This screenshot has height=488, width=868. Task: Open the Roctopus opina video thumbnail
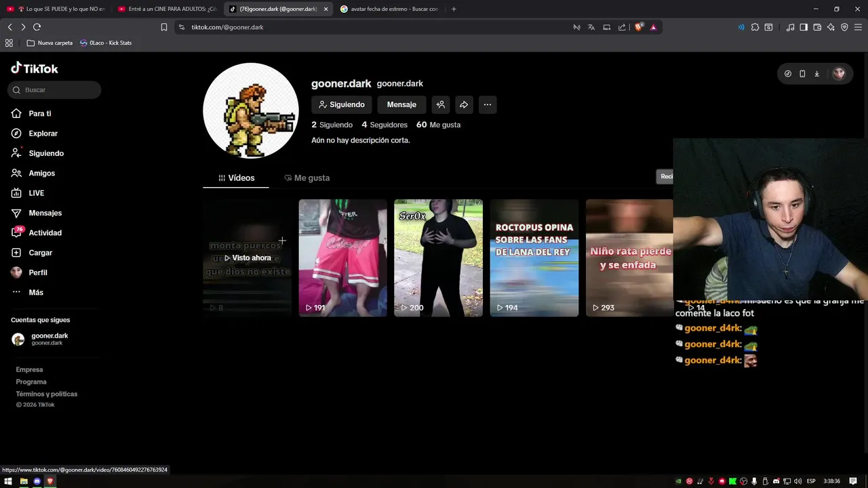coord(534,258)
